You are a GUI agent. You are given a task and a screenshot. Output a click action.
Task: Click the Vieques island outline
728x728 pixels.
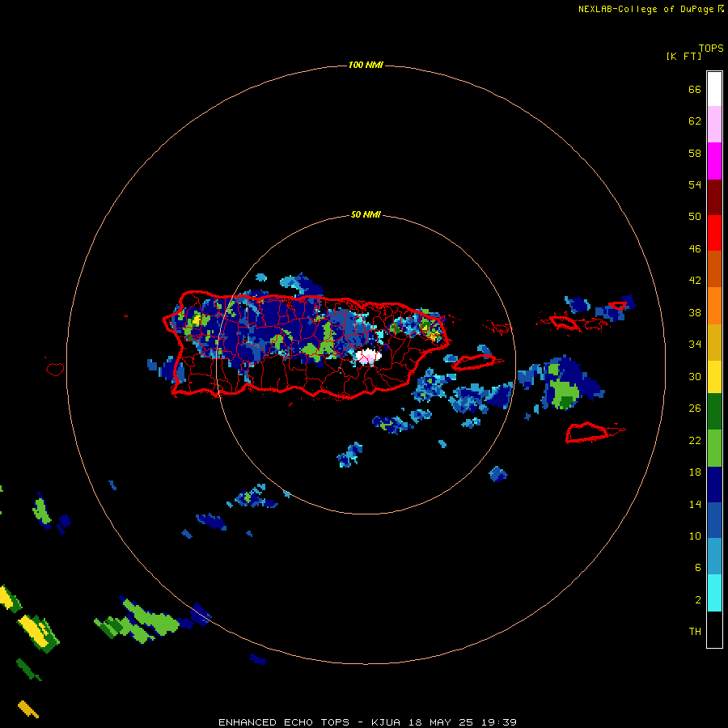[x=473, y=362]
